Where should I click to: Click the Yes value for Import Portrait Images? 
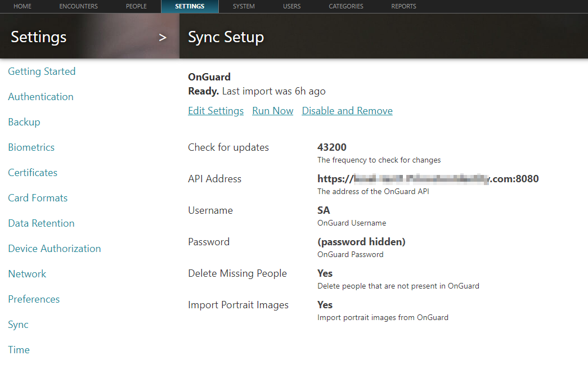(325, 305)
